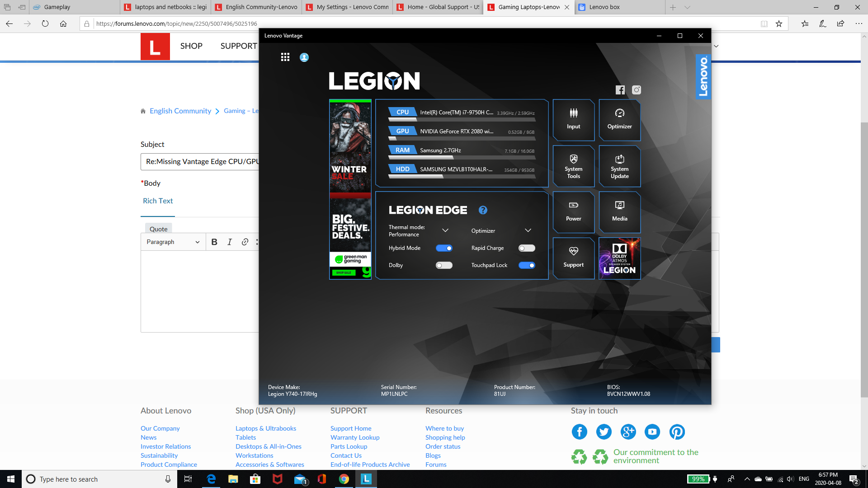Go to browser home page
The width and height of the screenshot is (868, 488).
pyautogui.click(x=63, y=24)
